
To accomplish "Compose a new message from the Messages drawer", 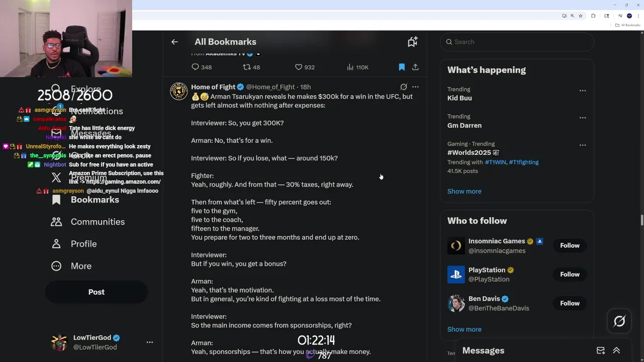I will coord(601,350).
